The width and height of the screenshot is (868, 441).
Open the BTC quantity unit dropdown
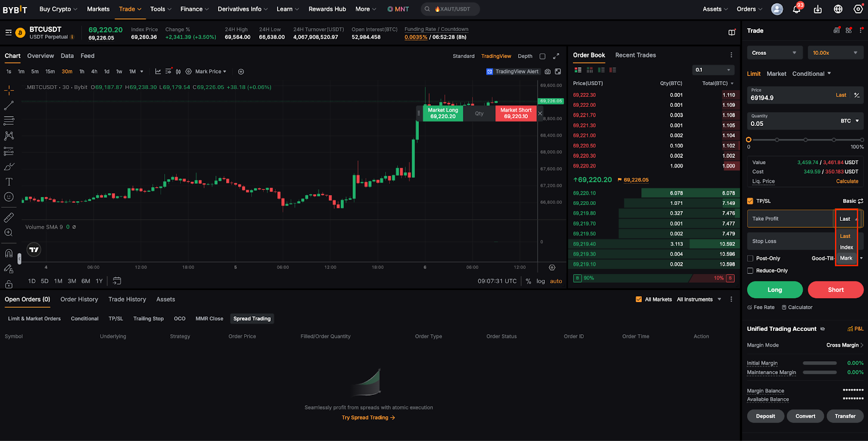[850, 121]
